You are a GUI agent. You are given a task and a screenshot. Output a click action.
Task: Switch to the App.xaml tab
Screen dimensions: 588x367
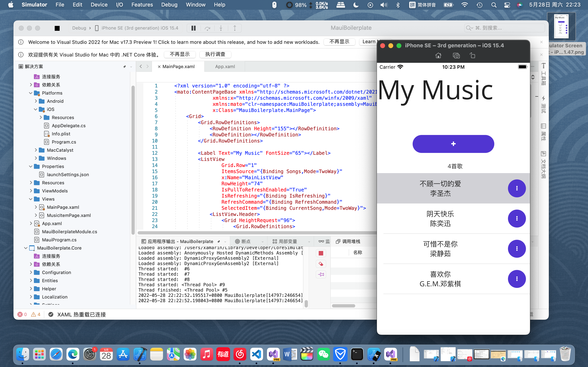point(225,66)
